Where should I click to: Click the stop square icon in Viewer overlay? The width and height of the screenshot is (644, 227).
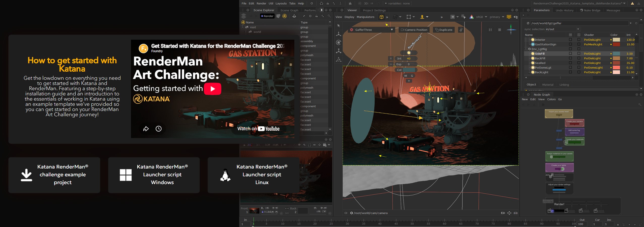[x=499, y=30]
